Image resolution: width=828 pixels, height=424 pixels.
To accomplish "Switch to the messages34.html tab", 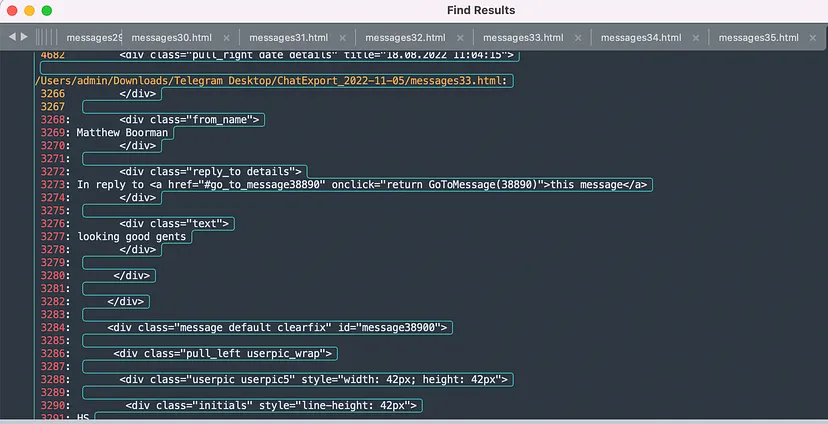I will coord(641,37).
